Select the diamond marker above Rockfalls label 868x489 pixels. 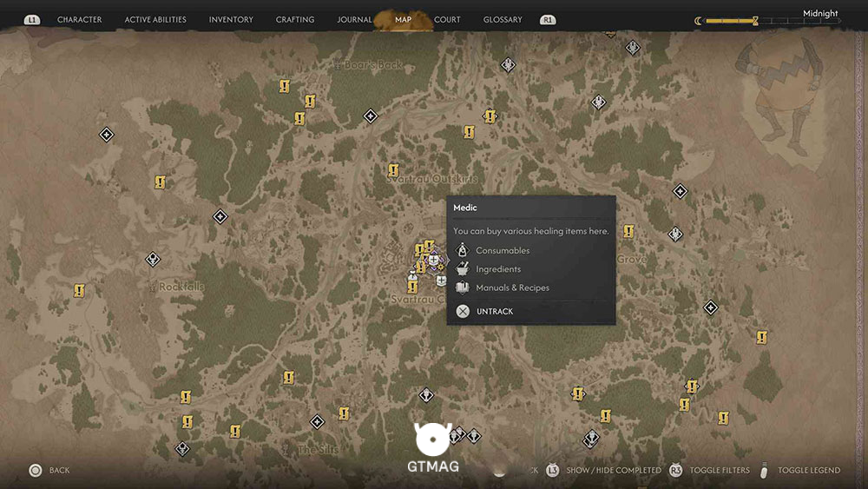pyautogui.click(x=153, y=259)
